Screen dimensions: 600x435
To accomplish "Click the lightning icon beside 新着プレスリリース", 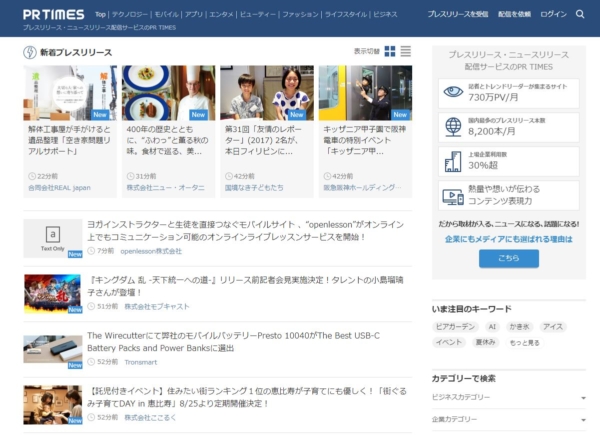I will (x=29, y=51).
